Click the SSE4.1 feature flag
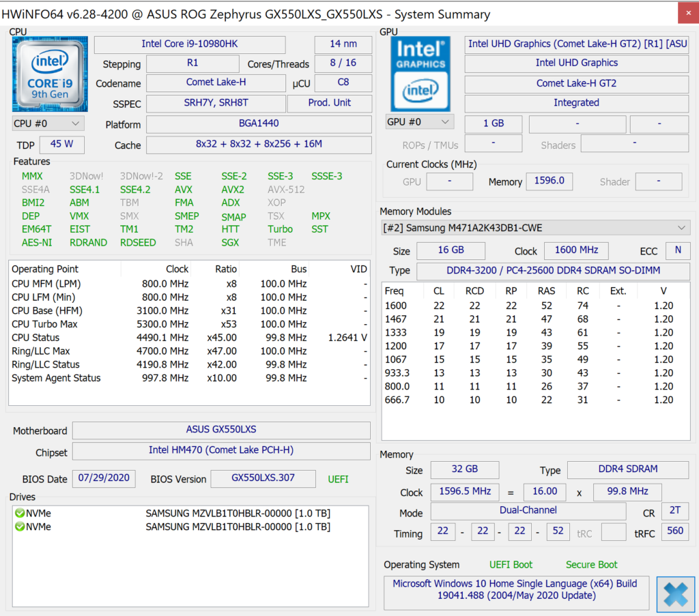 [x=85, y=190]
